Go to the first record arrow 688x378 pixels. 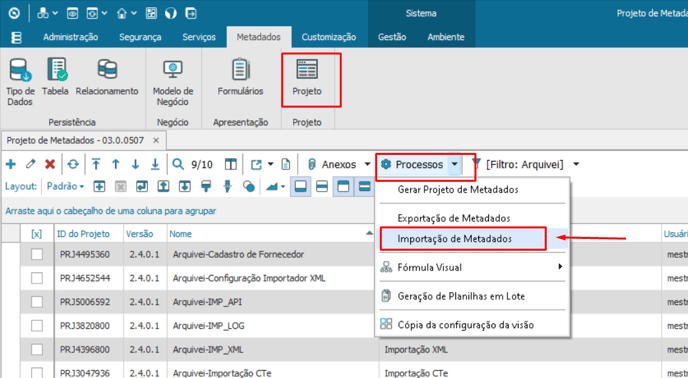point(96,164)
